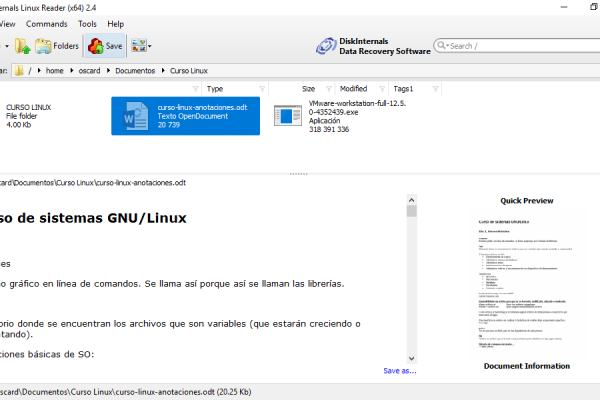
Task: Click the pane splitter grip dots
Action: (x=298, y=174)
